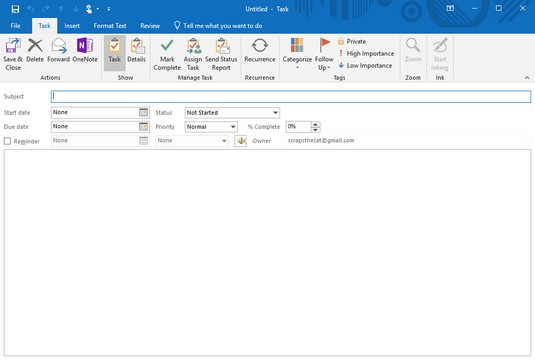535x360 pixels.
Task: Open the Due date calendar picker
Action: tap(144, 127)
